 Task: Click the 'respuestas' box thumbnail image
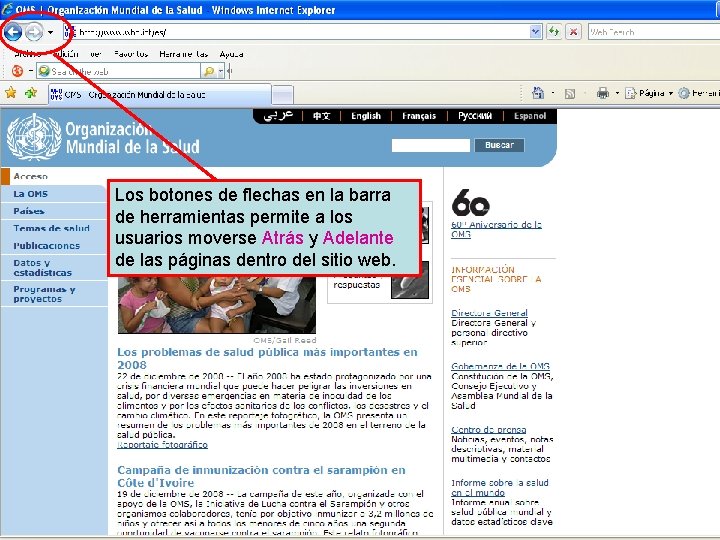tap(410, 281)
